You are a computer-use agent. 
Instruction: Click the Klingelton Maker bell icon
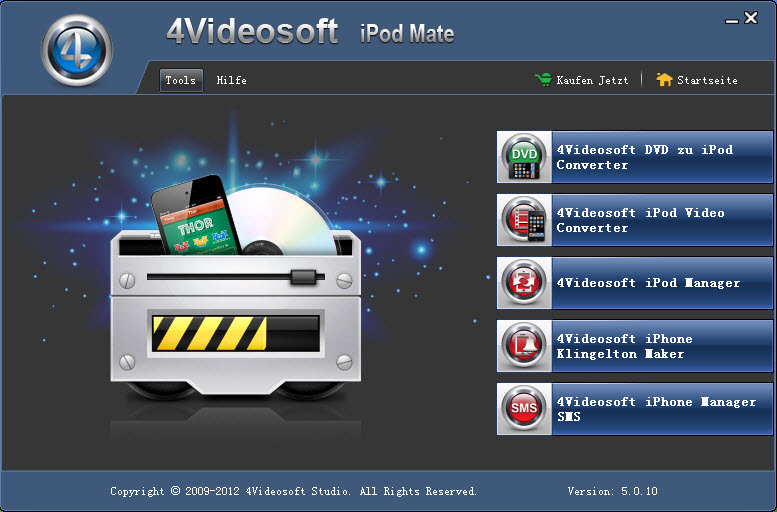pos(525,346)
